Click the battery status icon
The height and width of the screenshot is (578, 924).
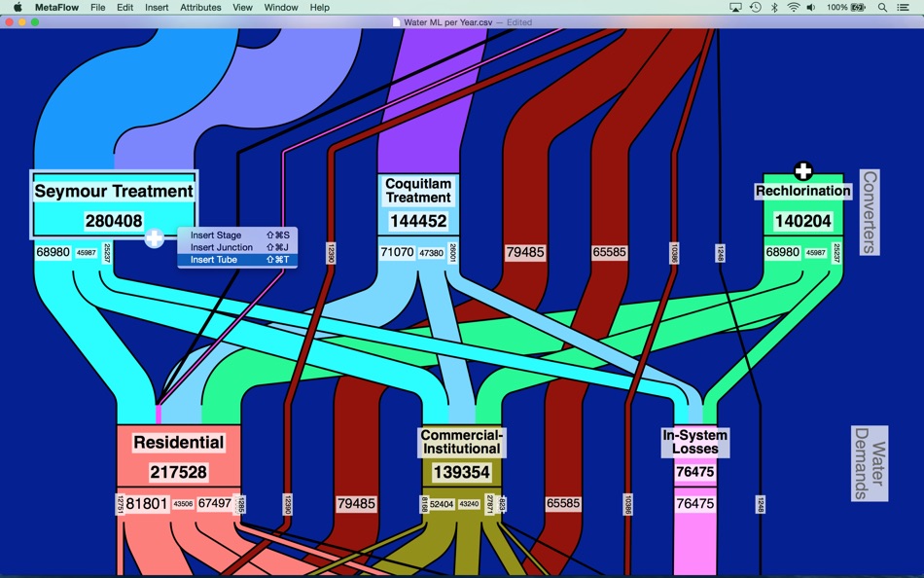tap(858, 7)
